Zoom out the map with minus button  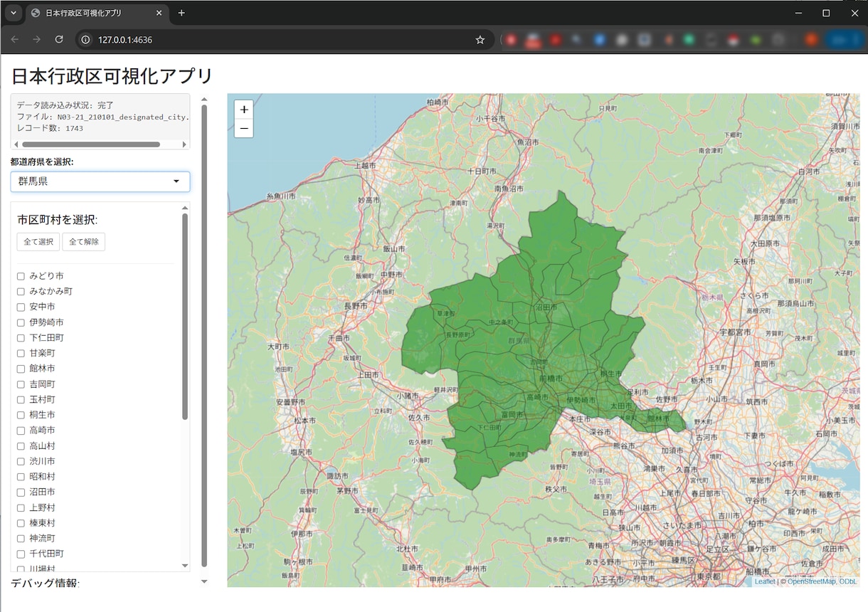click(x=244, y=128)
